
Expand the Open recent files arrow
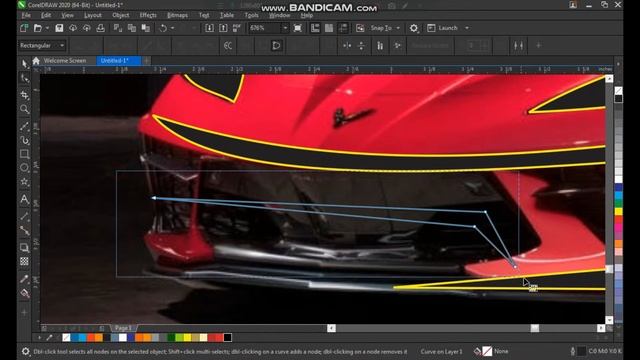pos(47,28)
